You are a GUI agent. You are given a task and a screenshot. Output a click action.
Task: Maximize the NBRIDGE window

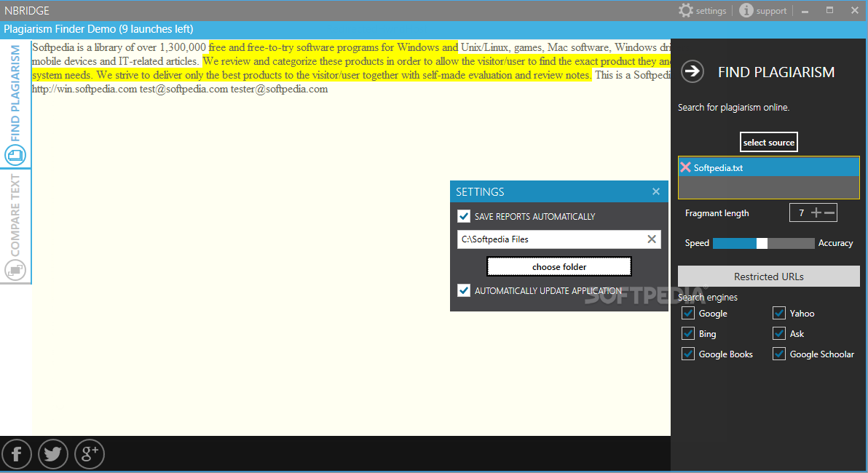point(830,10)
